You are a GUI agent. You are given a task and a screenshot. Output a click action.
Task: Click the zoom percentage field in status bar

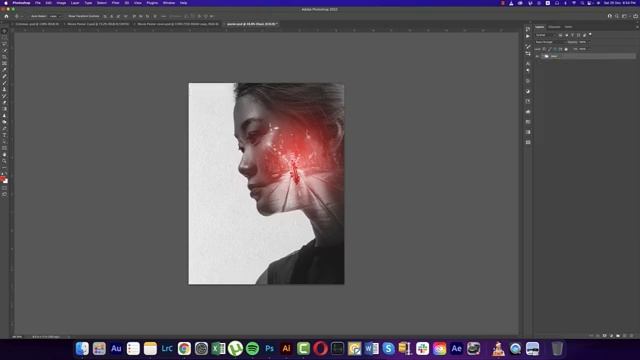pos(18,337)
